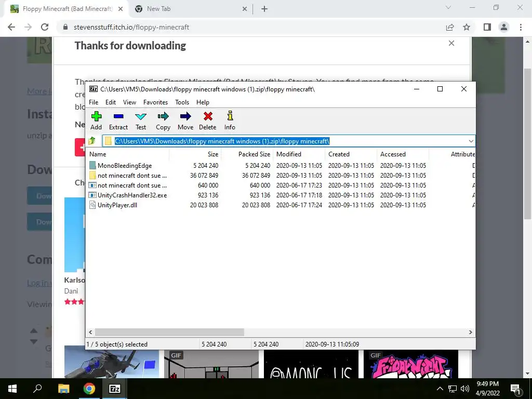532x399 pixels.
Task: Click the volume tray icon
Action: tap(465, 389)
